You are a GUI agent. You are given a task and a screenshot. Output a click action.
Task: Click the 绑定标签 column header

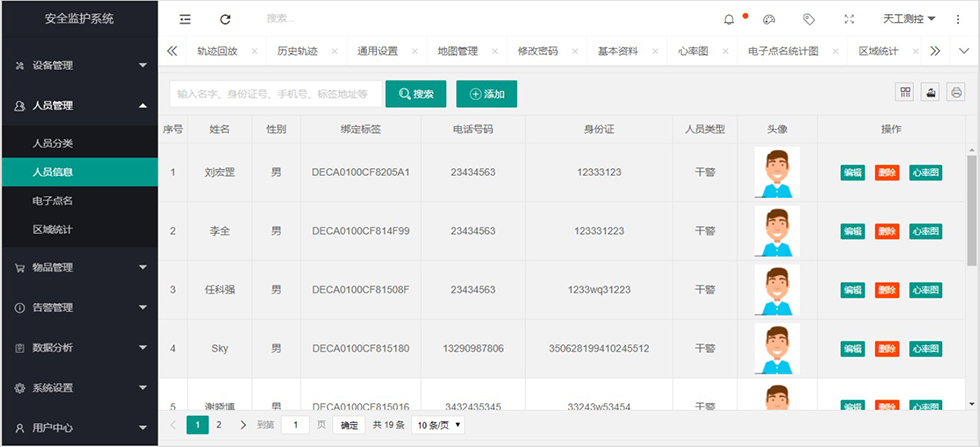(x=361, y=130)
